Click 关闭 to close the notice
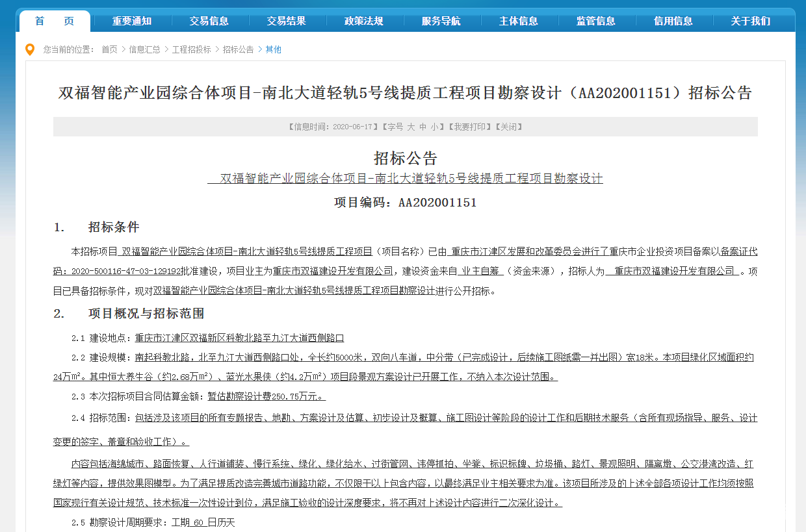806x532 pixels. pos(508,127)
